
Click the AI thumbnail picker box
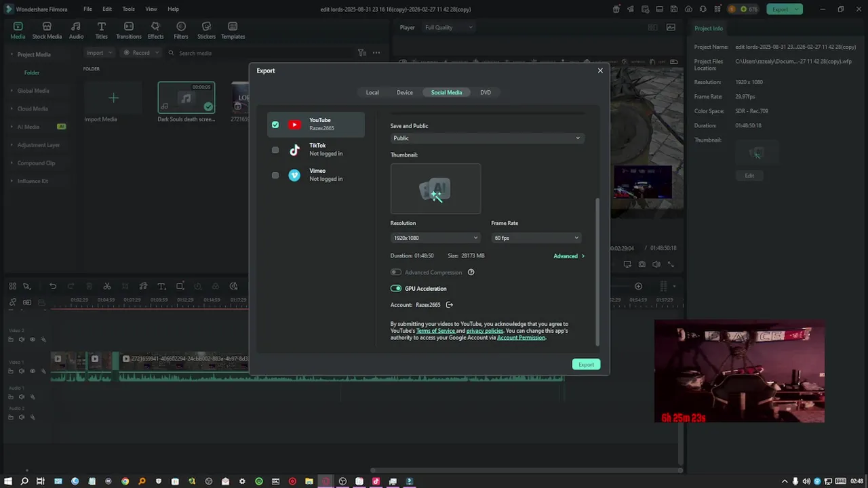pos(435,188)
